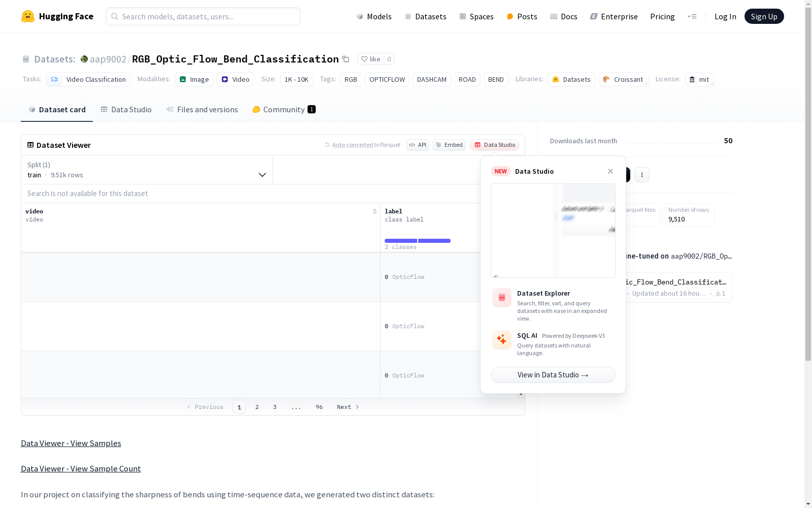Click Dataset Explorer entry in popup

pos(553,305)
